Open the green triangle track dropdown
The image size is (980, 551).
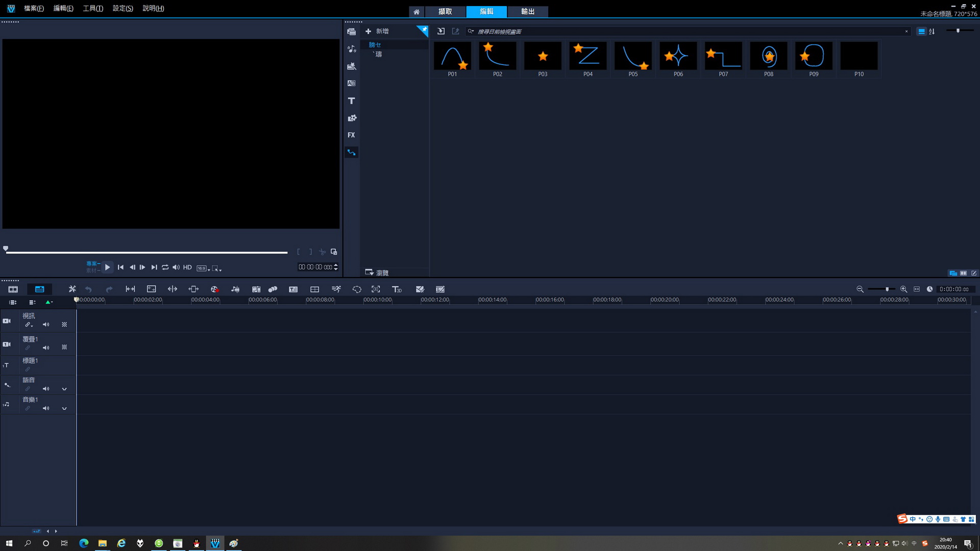click(48, 302)
